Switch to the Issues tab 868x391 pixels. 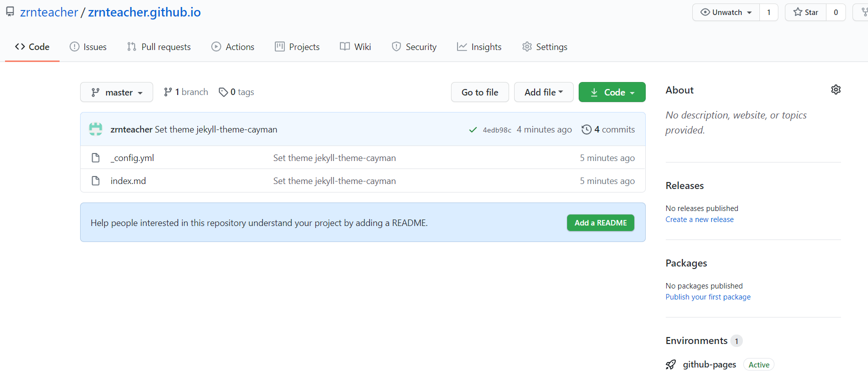pos(88,47)
